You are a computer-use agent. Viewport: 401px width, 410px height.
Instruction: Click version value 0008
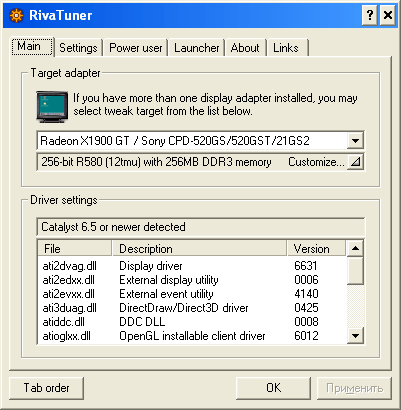click(306, 322)
